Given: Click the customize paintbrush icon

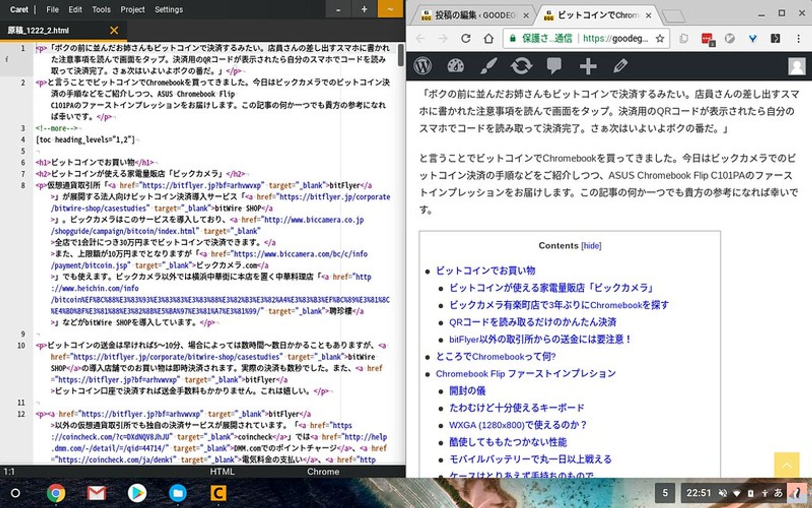Looking at the screenshot, I should 488,66.
